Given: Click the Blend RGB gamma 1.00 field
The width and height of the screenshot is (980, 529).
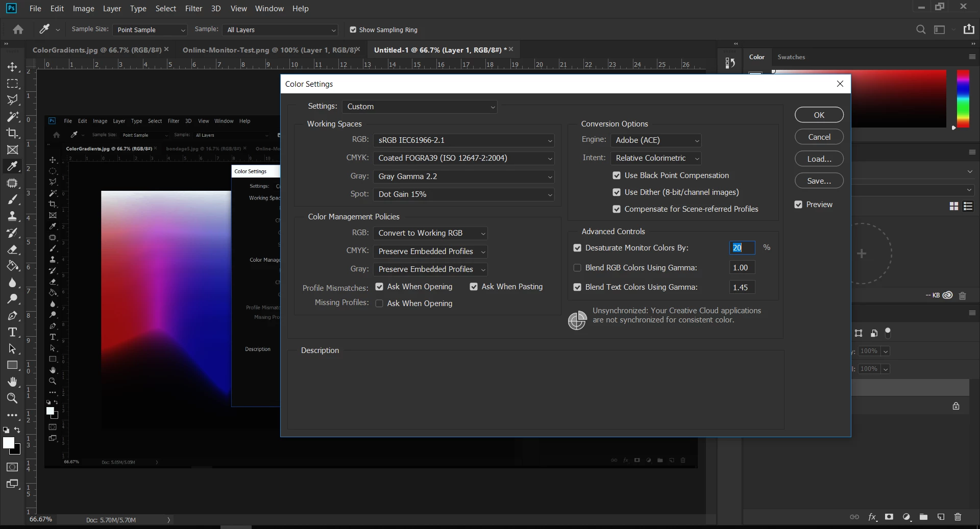Looking at the screenshot, I should click(x=742, y=268).
